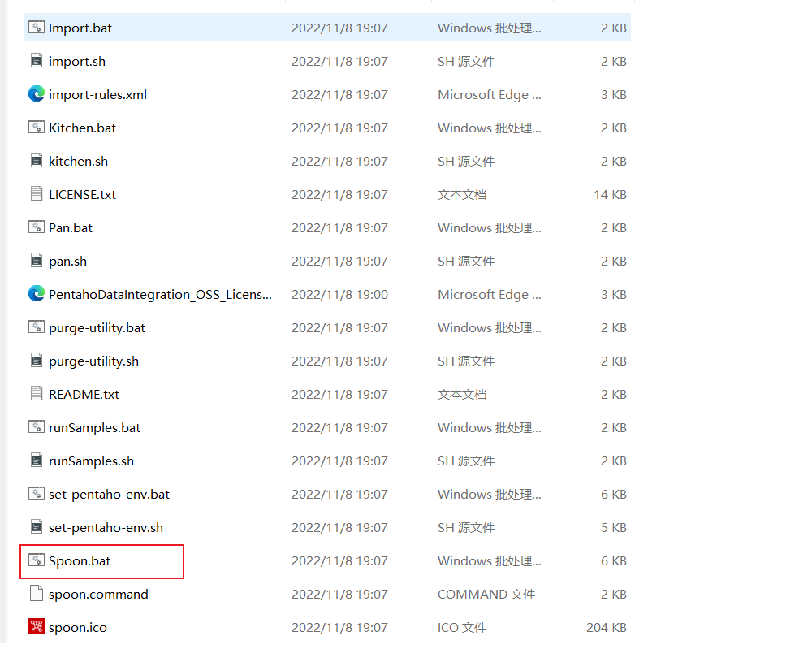The image size is (812, 649).
Task: Select the runSamples.bat file name
Action: (95, 428)
